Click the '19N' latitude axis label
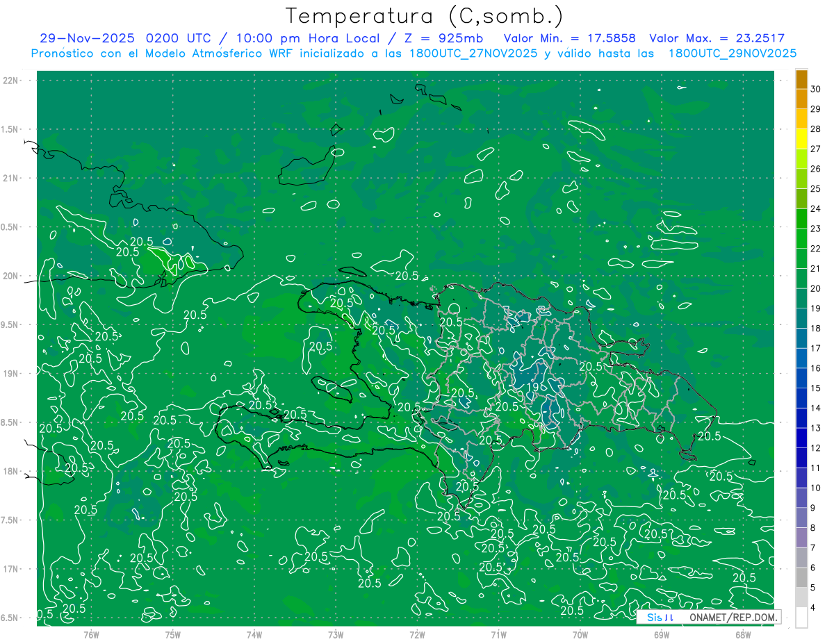Screen dimensions: 834x644 click(x=10, y=373)
